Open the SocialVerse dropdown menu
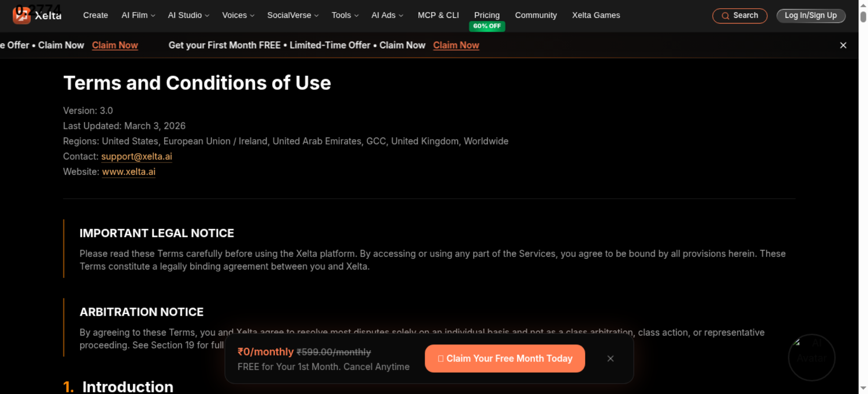This screenshot has width=868, height=394. coord(293,15)
